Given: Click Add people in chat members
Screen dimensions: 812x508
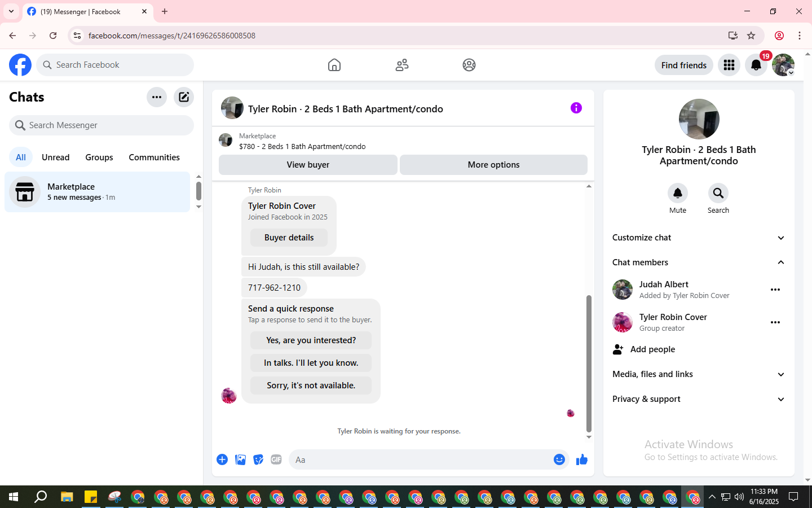Looking at the screenshot, I should [699, 349].
